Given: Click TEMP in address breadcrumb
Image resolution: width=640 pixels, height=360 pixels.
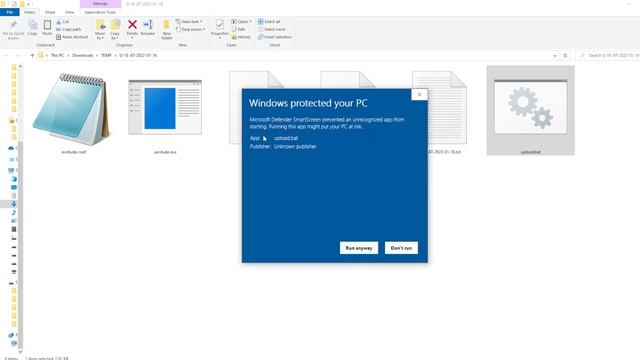Looking at the screenshot, I should pos(106,55).
